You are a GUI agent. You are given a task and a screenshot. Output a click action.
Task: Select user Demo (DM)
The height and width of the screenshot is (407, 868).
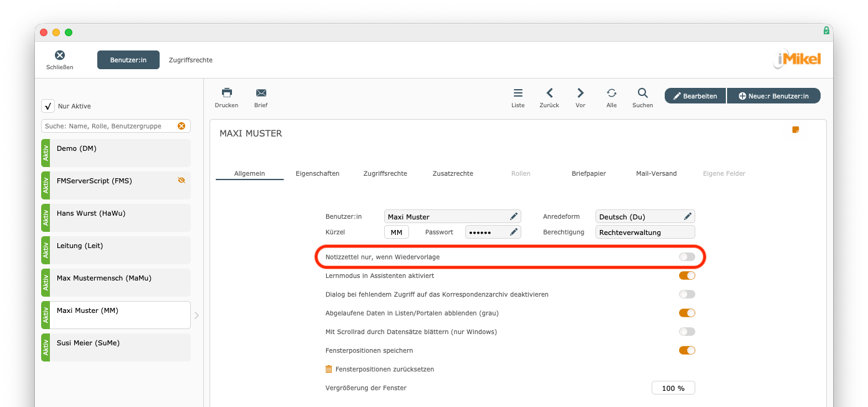tap(116, 153)
